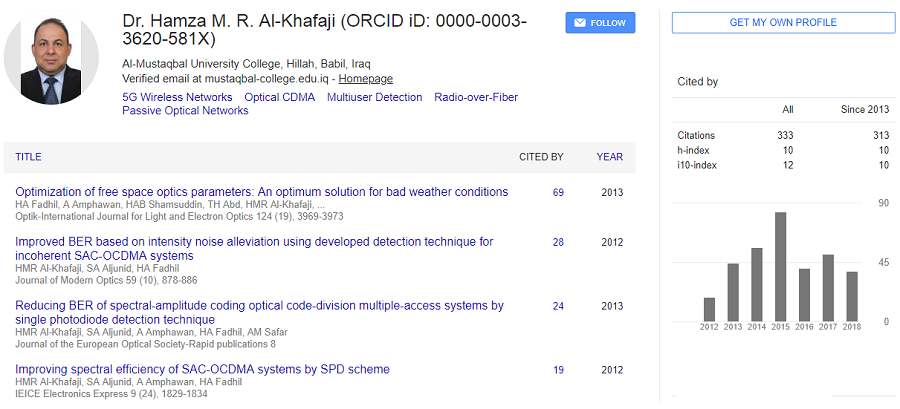
Task: Open the Reducing BER single photodiode paper
Action: (x=259, y=312)
